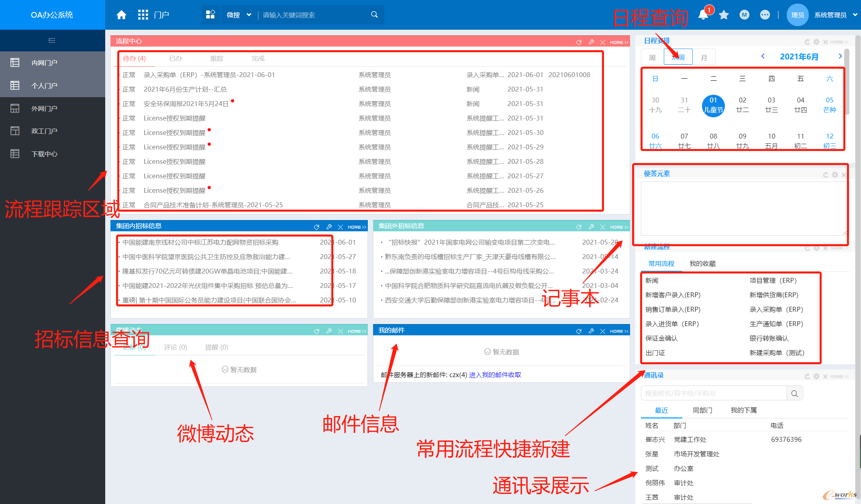Click the 便签元素 notes text area
Viewport: 861px width, 504px height.
tap(744, 208)
